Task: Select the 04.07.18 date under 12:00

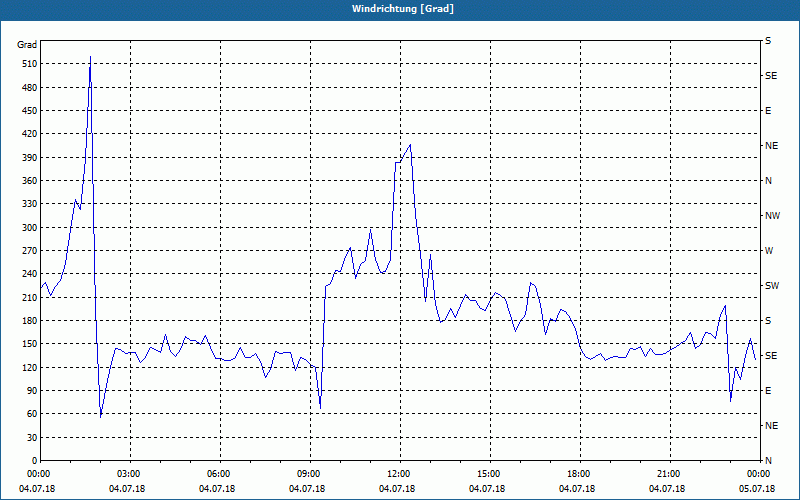Action: [x=397, y=489]
